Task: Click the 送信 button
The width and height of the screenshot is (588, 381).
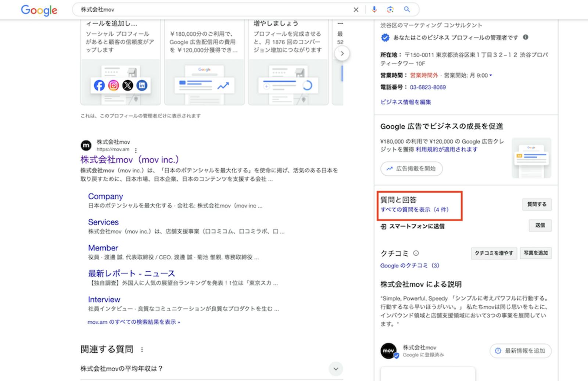Action: click(x=540, y=225)
